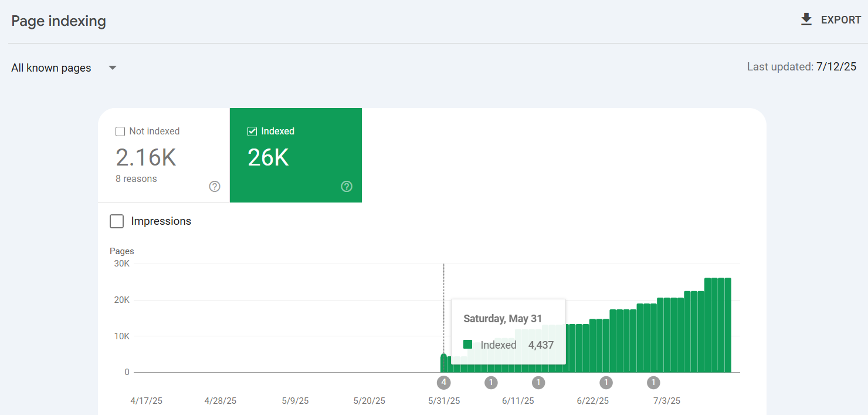This screenshot has height=415, width=868.
Task: Select the Indexed 26K card
Action: point(296,156)
